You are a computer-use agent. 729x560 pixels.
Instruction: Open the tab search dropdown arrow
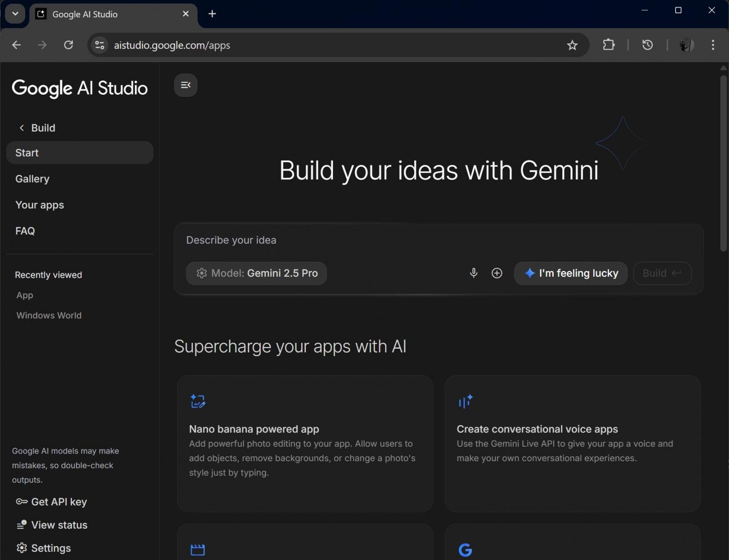(x=15, y=14)
